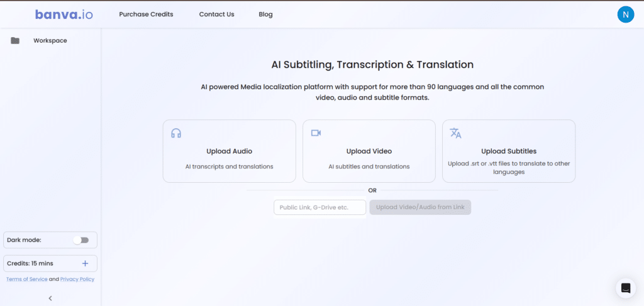644x306 pixels.
Task: Click the AI subtitles and translations text
Action: (369, 167)
